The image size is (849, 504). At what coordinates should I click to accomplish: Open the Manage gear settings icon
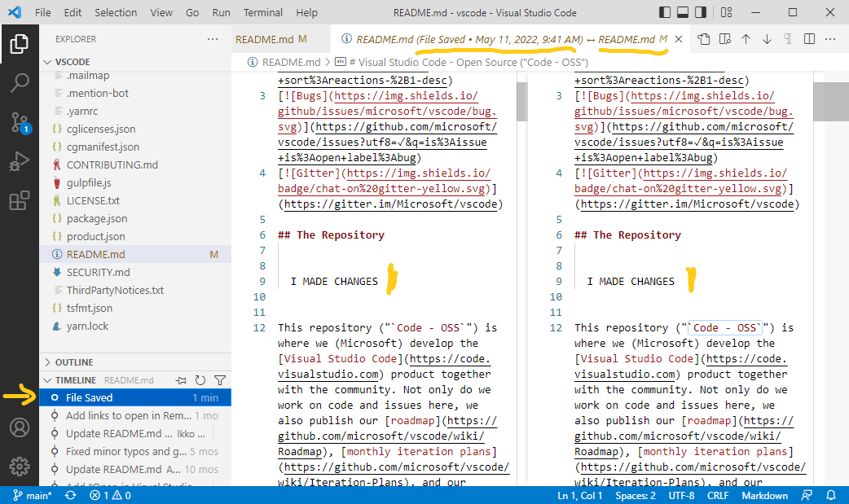pos(20,466)
